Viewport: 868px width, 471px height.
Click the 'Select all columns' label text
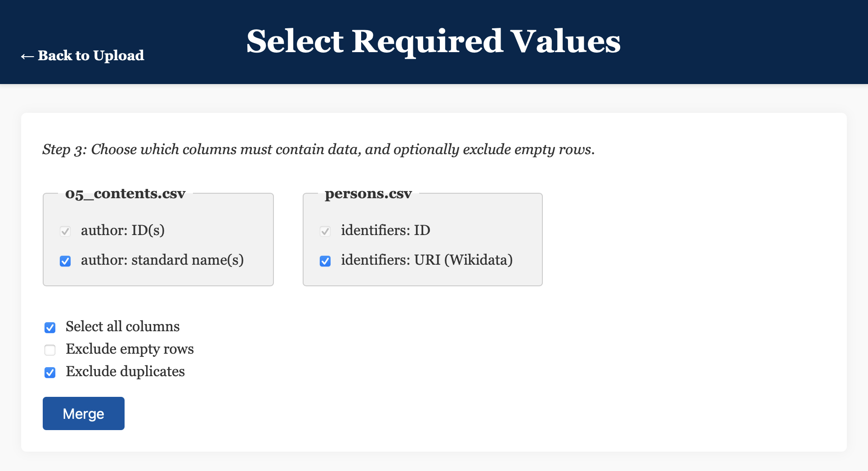click(123, 326)
